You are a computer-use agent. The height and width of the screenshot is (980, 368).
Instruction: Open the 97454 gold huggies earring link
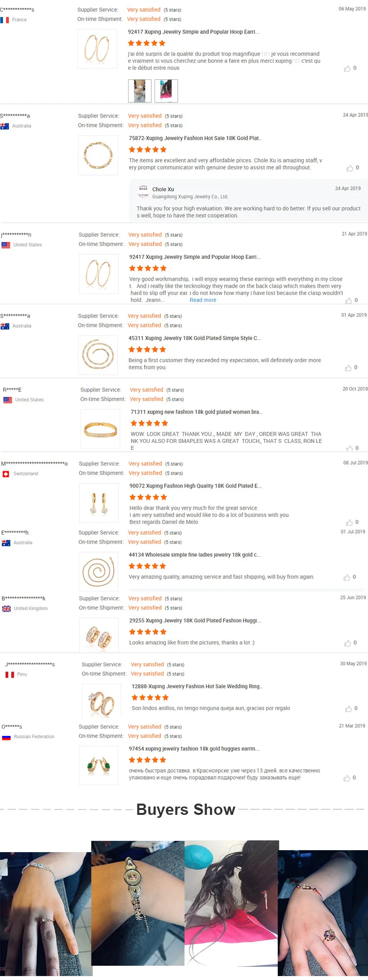(194, 749)
